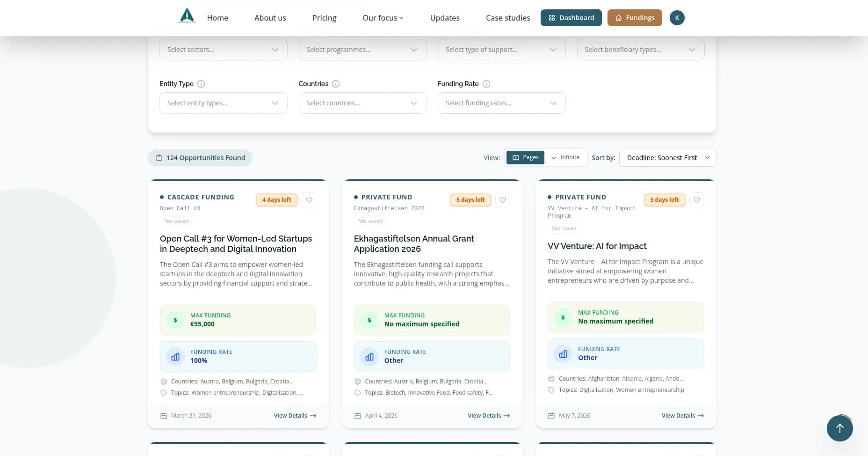Click tag icon beside Women entrepreneurship topics
The width and height of the screenshot is (868, 456).
coord(164,393)
